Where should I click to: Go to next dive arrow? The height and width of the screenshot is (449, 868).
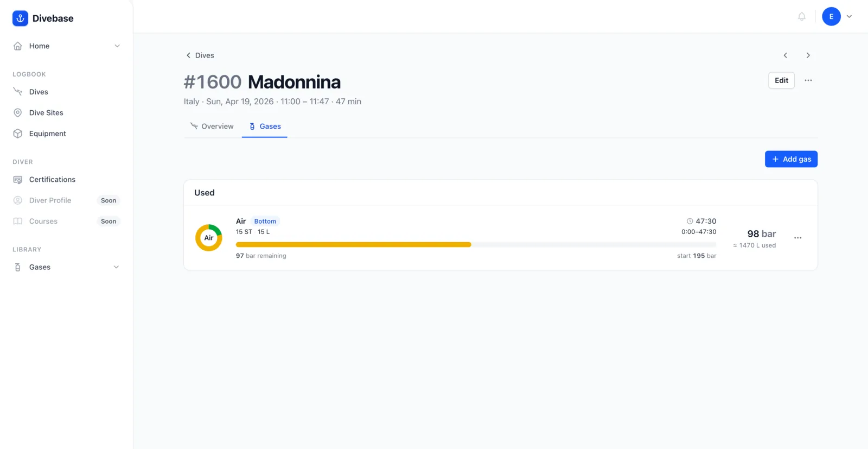point(808,55)
